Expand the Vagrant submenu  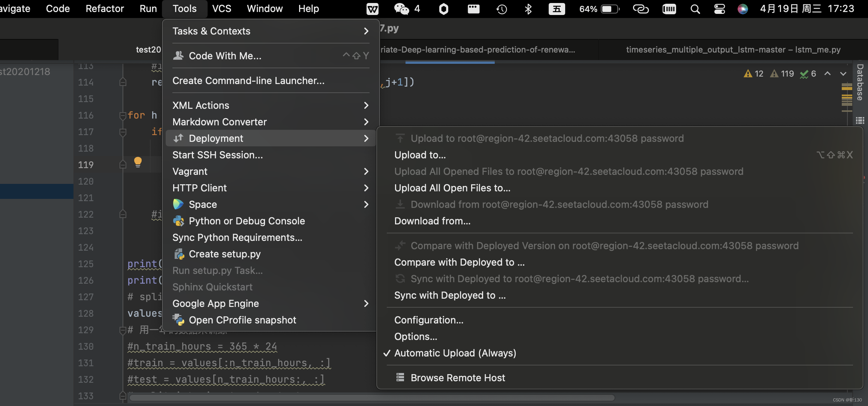190,171
